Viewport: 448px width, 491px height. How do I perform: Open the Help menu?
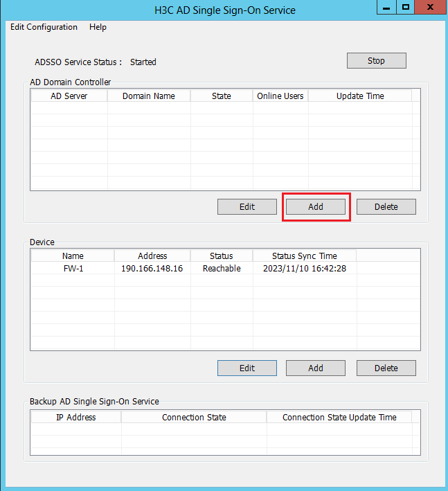[98, 27]
